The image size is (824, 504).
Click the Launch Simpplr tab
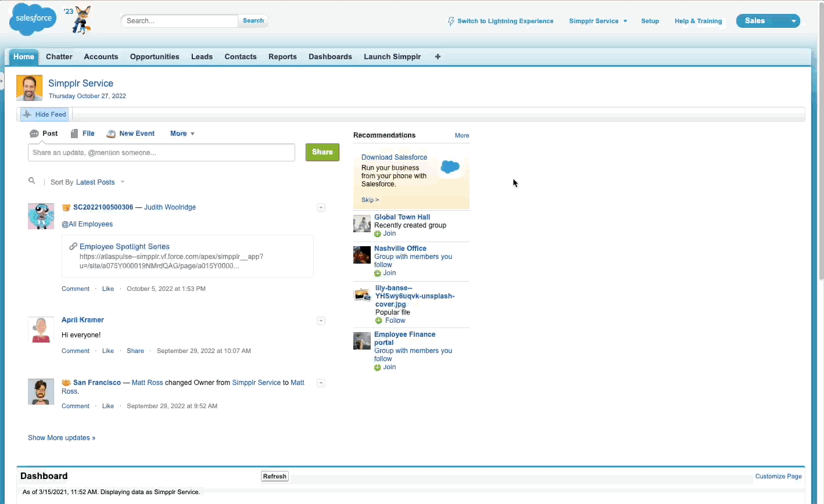(x=392, y=56)
